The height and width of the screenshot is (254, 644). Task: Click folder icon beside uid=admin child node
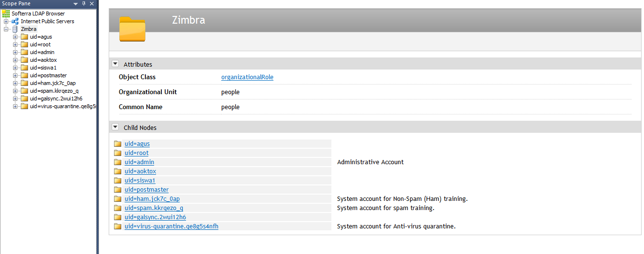point(117,162)
